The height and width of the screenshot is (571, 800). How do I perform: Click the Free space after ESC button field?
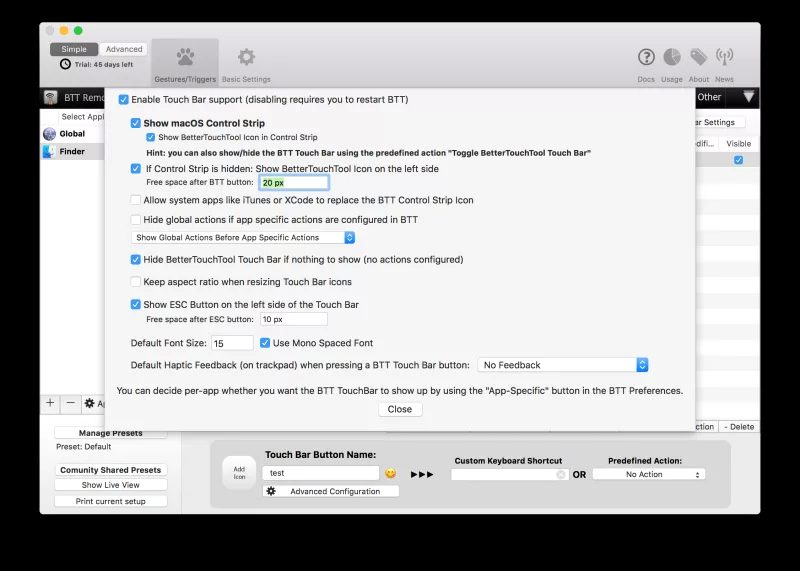294,319
